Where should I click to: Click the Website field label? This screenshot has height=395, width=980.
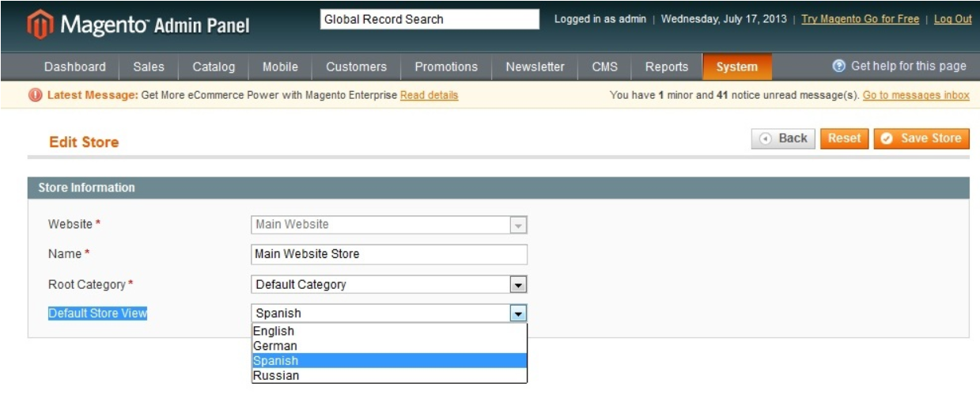click(74, 225)
